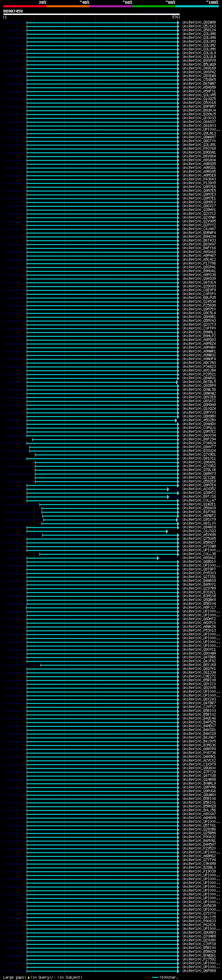Select the UniRef100_Q38HT2 label
The height and width of the screenshot is (980, 222).
click(199, 493)
